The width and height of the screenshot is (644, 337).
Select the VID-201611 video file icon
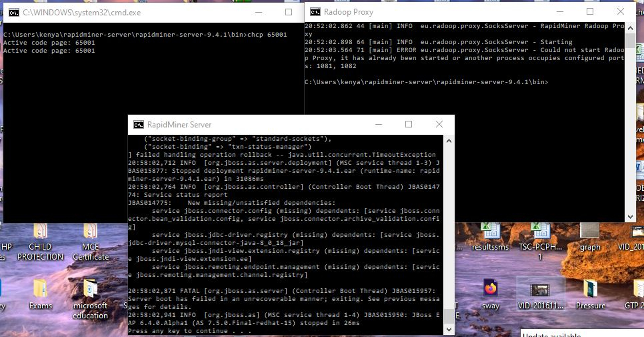tap(540, 294)
